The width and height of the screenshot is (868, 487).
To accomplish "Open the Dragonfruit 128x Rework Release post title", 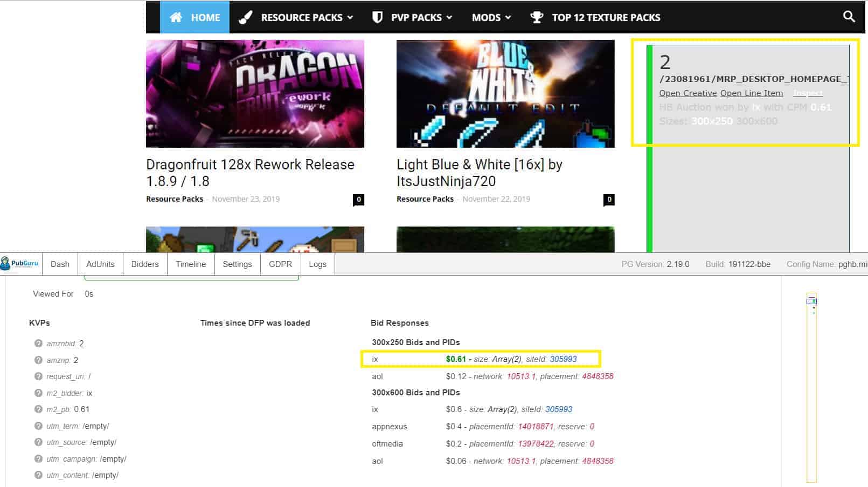I will pos(250,173).
